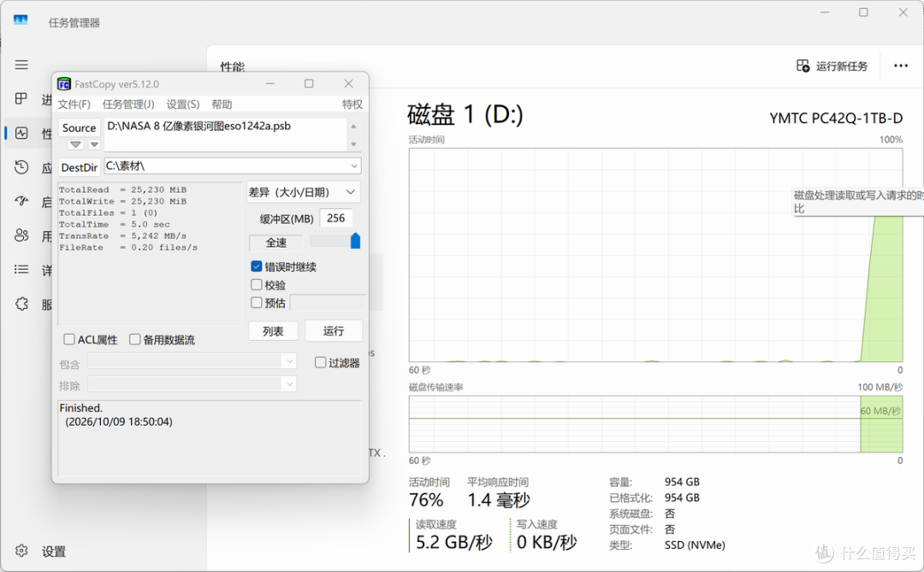
Task: Maximize the FastCopy window
Action: coord(309,84)
